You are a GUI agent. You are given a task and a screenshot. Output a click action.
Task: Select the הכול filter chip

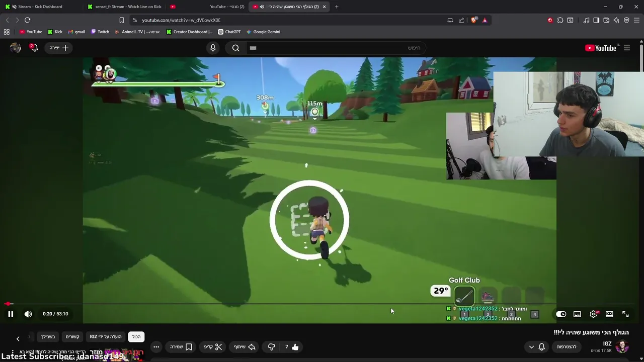[136, 336]
